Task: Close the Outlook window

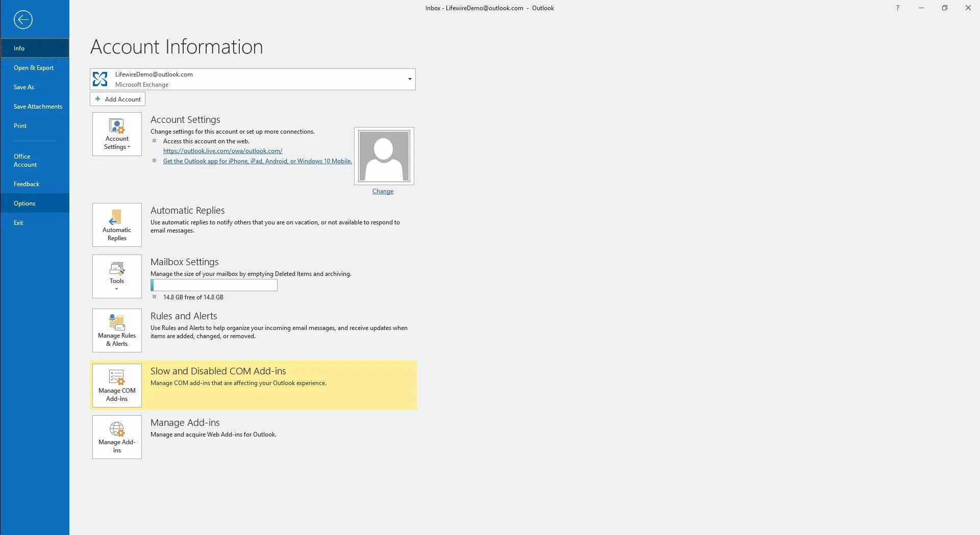Action: (968, 8)
